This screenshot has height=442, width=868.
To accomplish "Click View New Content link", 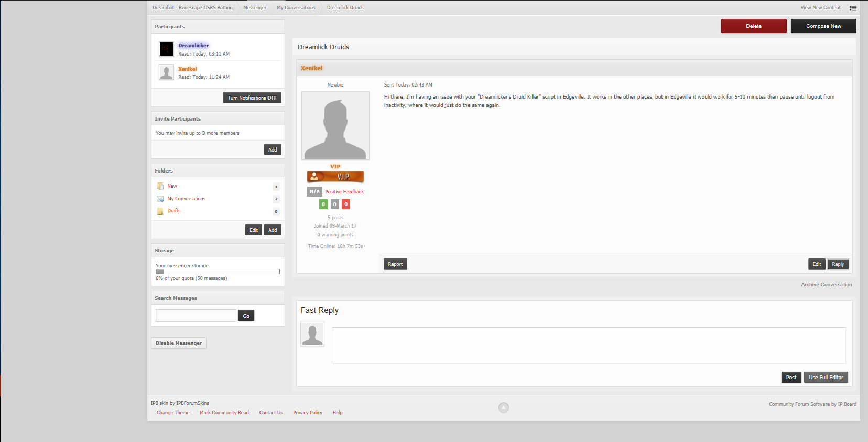I will coord(820,8).
